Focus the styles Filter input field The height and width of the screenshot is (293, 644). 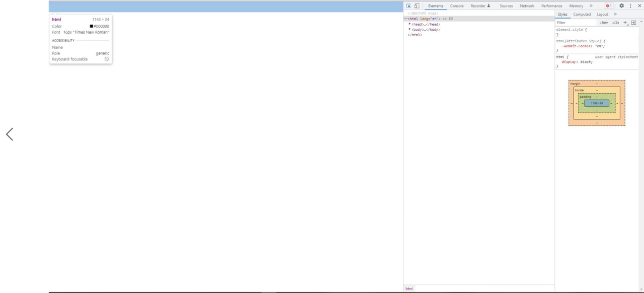(576, 22)
